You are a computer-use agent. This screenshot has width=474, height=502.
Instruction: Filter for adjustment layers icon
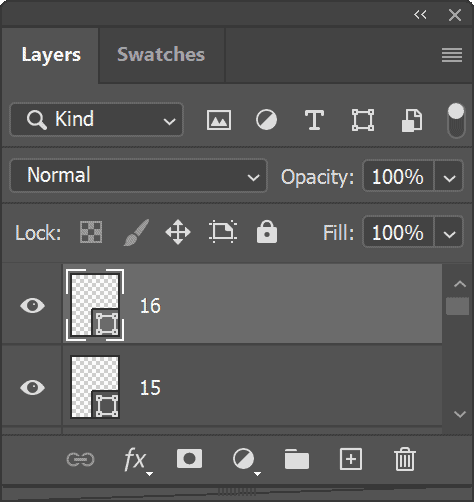[x=266, y=120]
